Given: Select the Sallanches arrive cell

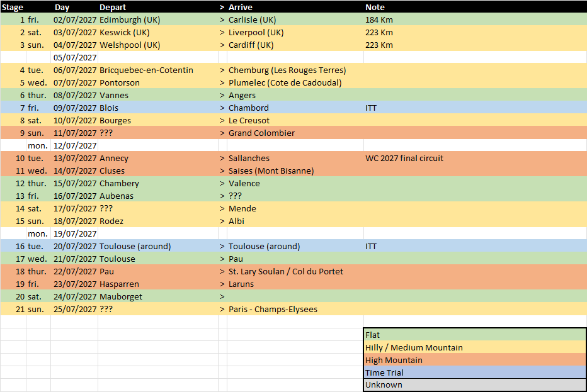Looking at the screenshot, I should click(295, 158).
